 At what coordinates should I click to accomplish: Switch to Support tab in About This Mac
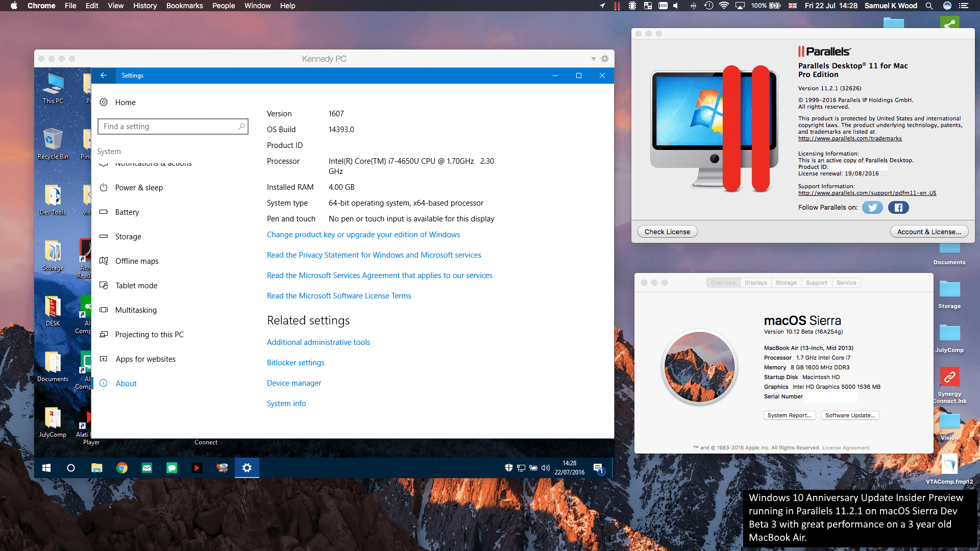pos(816,283)
